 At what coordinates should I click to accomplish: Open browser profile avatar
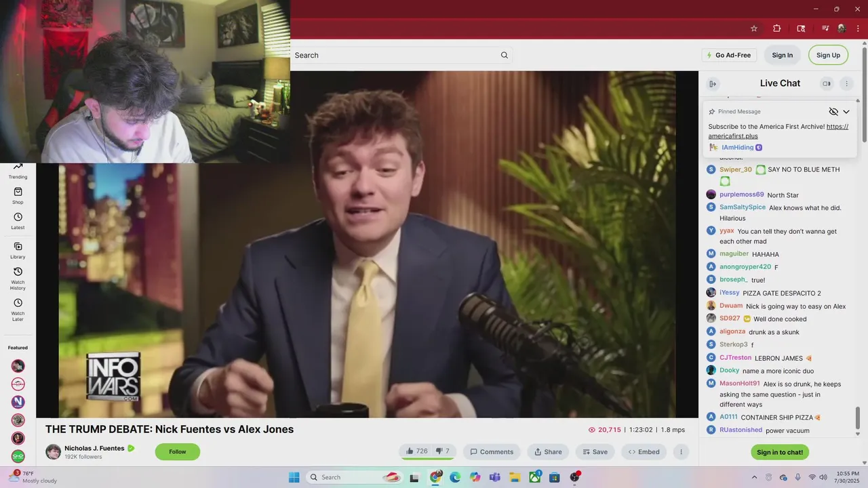[x=842, y=28]
